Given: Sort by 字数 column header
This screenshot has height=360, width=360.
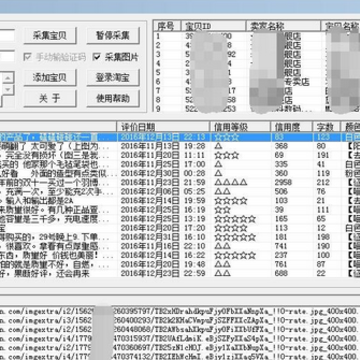Looking at the screenshot, I should (x=326, y=127).
